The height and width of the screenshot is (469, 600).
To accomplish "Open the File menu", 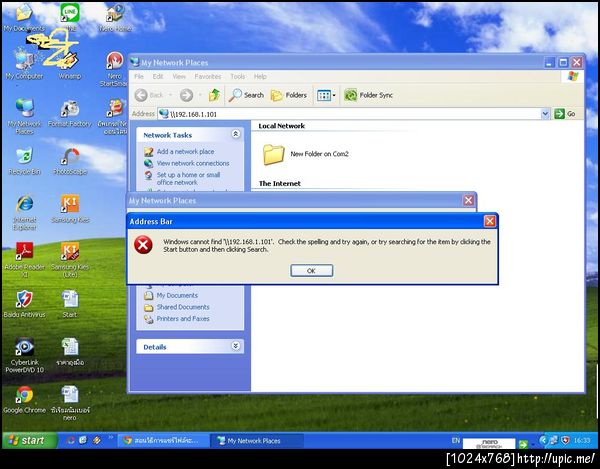I will click(x=139, y=77).
